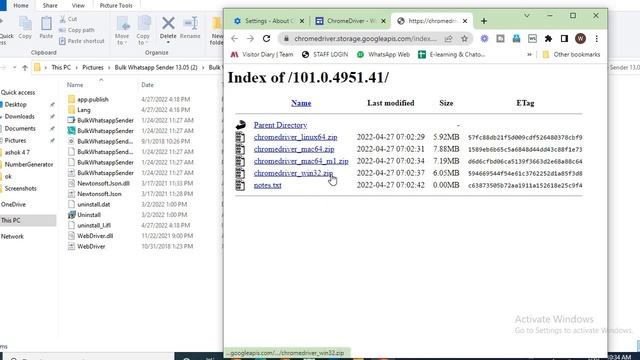Open E-learning & Chato bookmark
Screen dimensions: 640x360
tap(451, 54)
